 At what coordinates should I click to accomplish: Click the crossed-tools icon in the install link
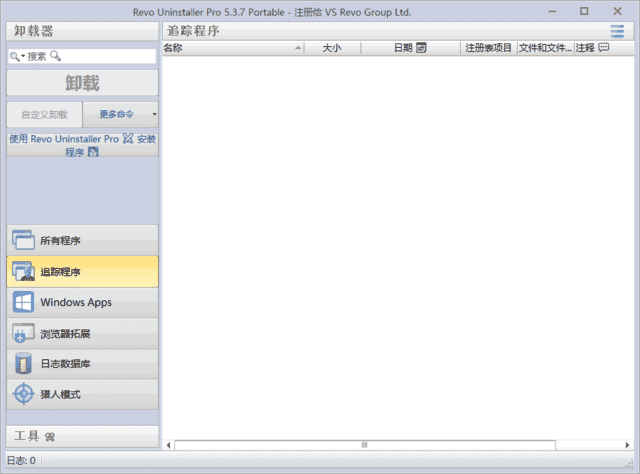pos(128,139)
